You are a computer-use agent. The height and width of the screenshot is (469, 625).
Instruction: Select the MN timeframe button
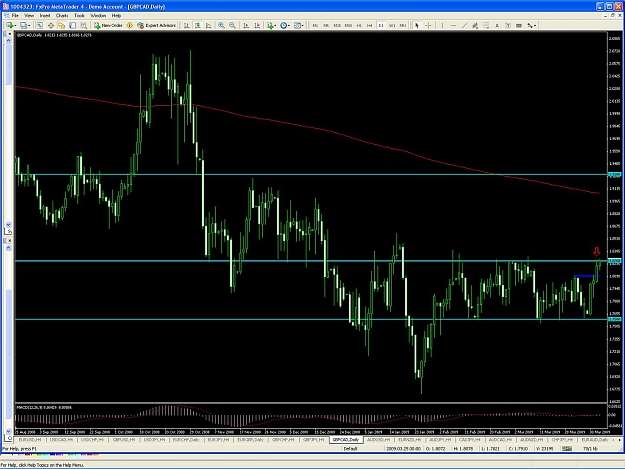pyautogui.click(x=403, y=25)
